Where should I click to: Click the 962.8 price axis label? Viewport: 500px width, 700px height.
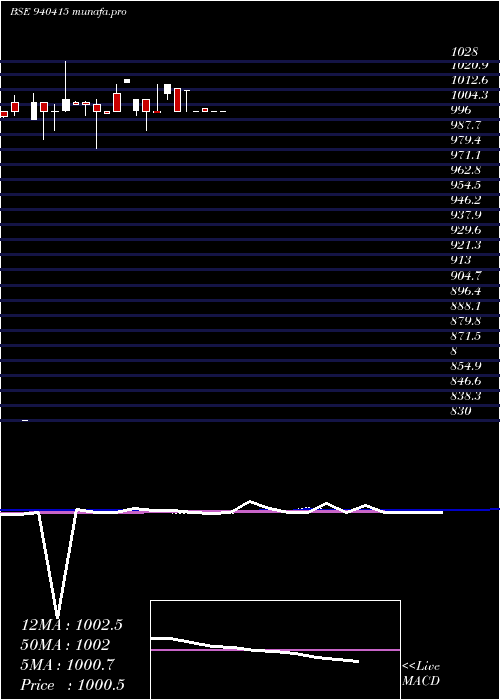[x=466, y=170]
